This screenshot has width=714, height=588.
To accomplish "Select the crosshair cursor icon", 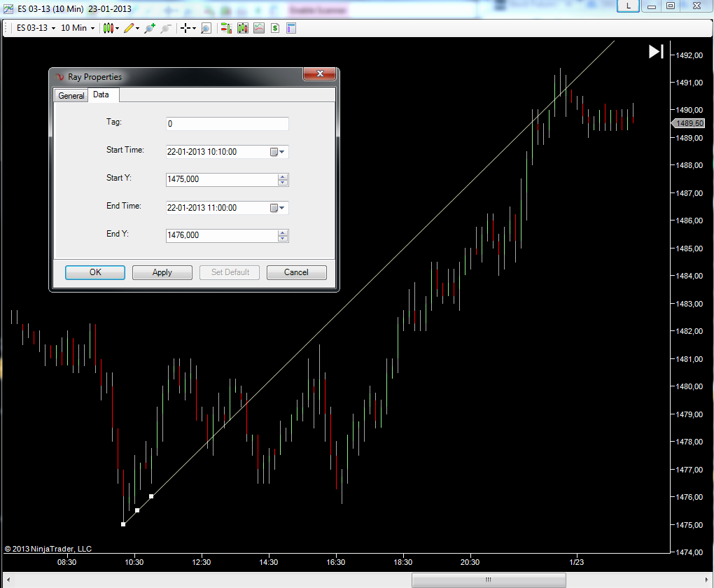I will [185, 28].
